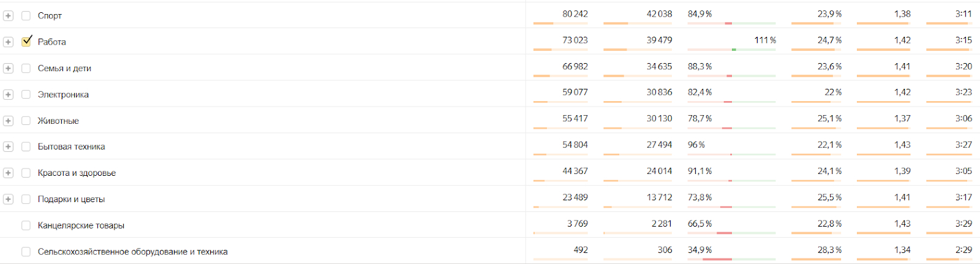Check the Сельскохозяйственное оборудование и техника box
The width and height of the screenshot is (980, 264).
pos(26,252)
